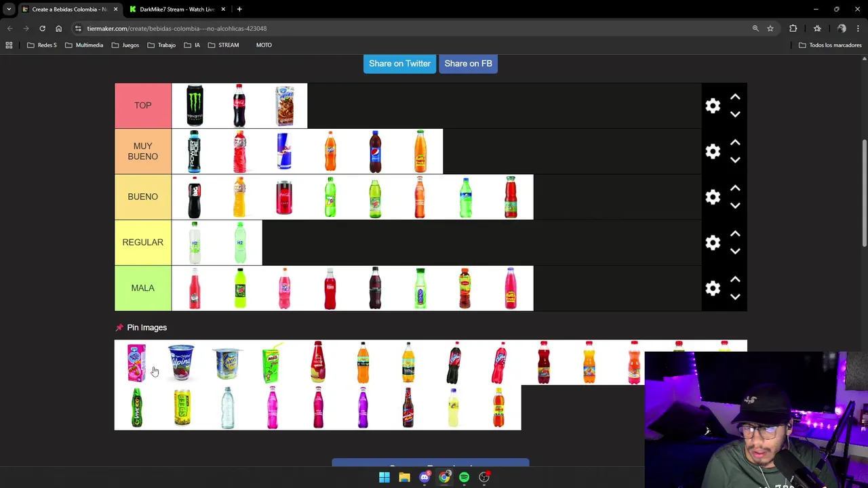Move TOP tier row up
868x488 pixels.
coord(735,98)
